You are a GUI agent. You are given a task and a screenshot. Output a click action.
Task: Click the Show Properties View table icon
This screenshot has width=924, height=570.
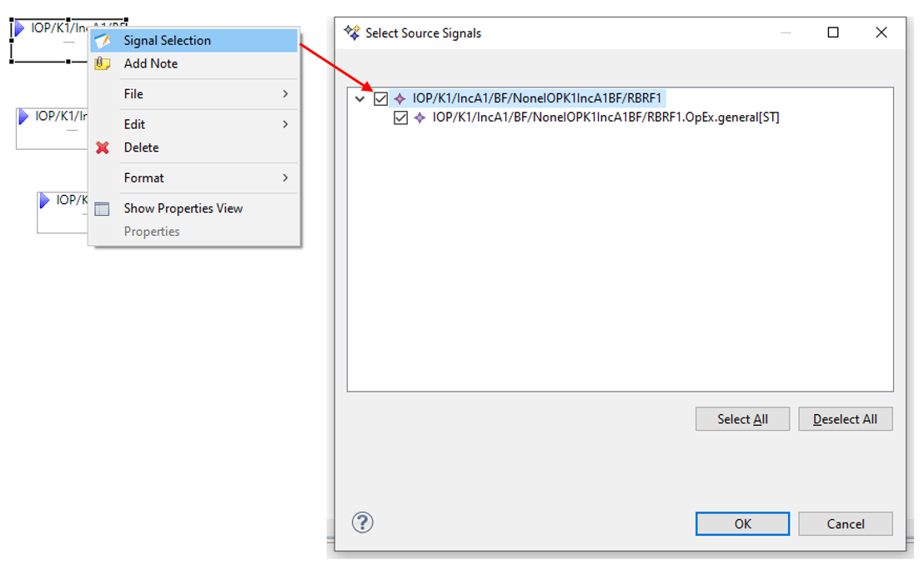tap(103, 208)
